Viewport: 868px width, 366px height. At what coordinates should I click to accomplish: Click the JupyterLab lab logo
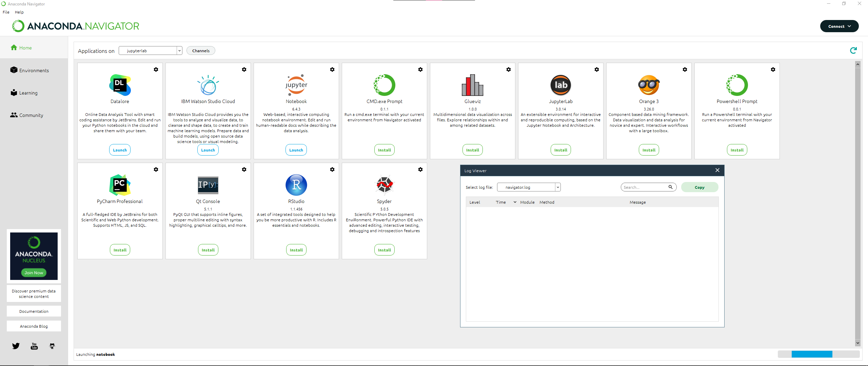pos(561,85)
